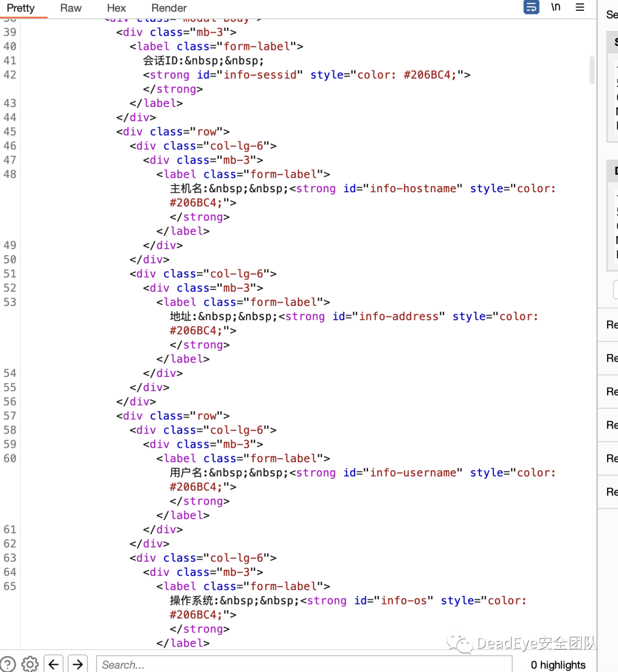This screenshot has width=618, height=672.
Task: Switch to the Pretty view tab
Action: 21,8
